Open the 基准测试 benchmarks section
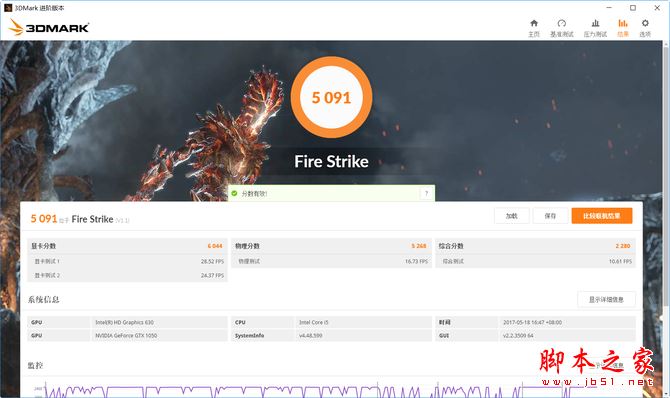Screen dimensions: 670x398 click(561, 28)
